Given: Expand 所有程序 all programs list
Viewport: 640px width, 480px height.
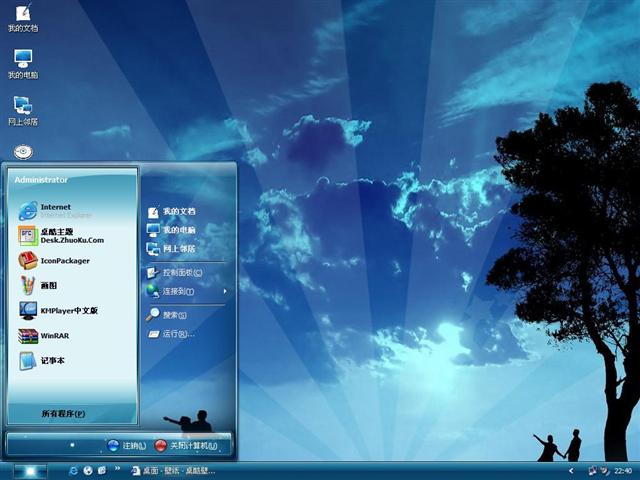Looking at the screenshot, I should (63, 413).
